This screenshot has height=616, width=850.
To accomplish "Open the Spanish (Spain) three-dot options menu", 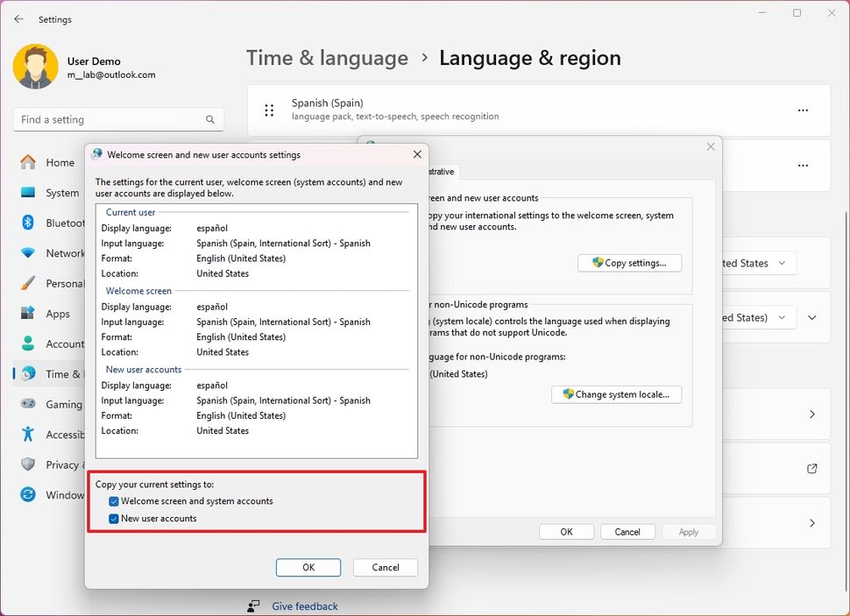I will pyautogui.click(x=803, y=110).
